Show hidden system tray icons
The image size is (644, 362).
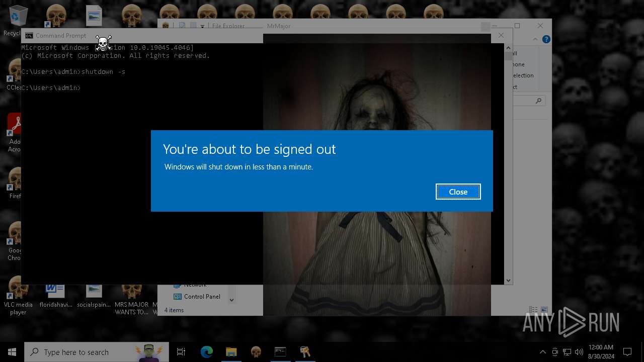coord(542,352)
